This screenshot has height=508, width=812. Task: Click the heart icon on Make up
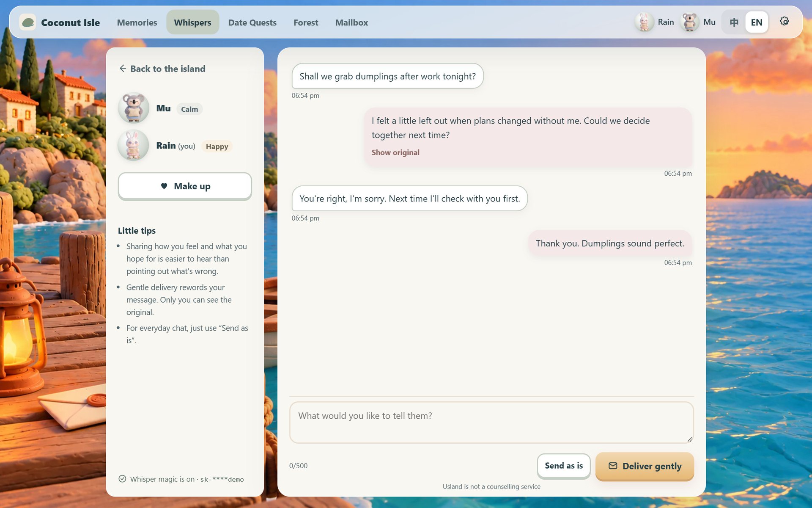pos(164,186)
